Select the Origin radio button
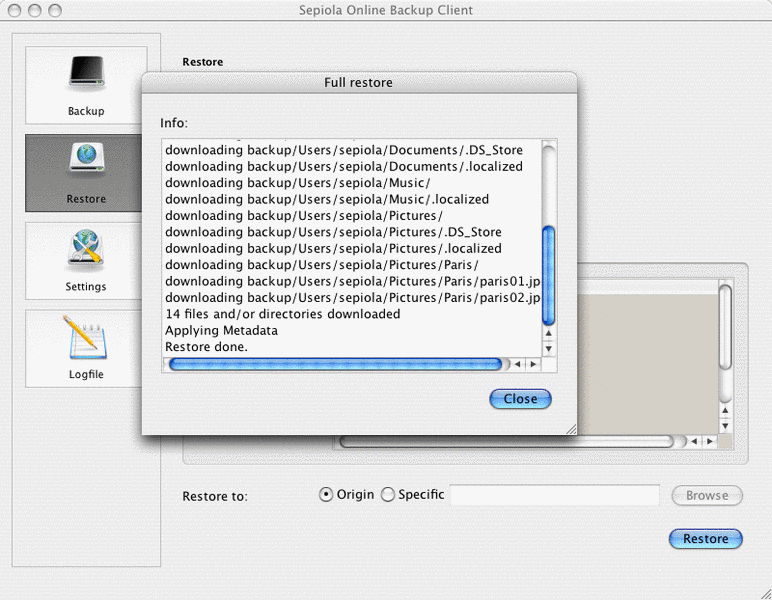The height and width of the screenshot is (600, 772). (326, 494)
